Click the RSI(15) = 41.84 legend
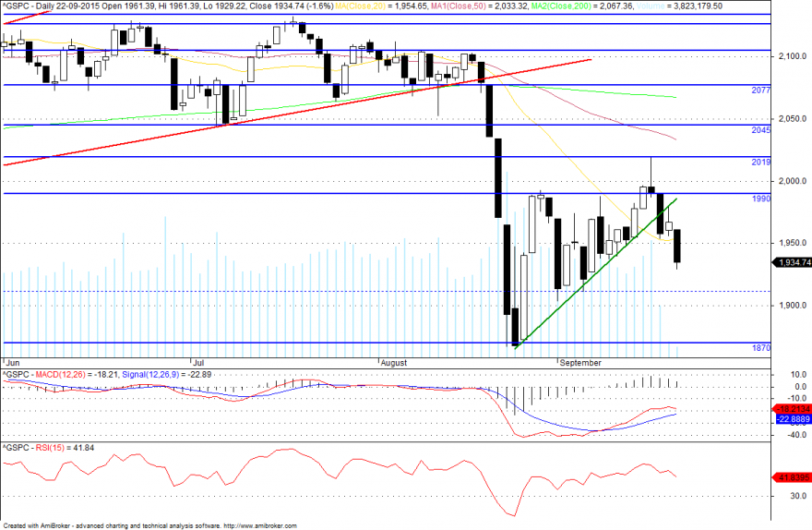This screenshot has width=812, height=530. coord(65,448)
